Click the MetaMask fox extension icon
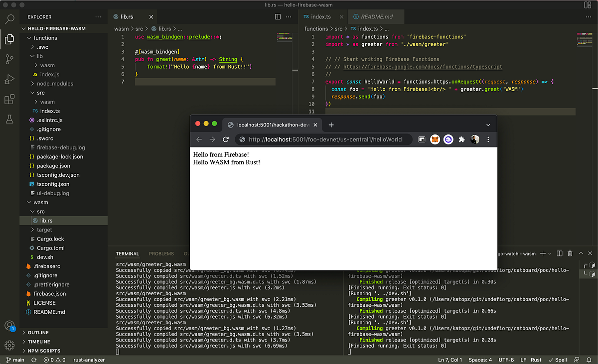The width and height of the screenshot is (598, 364). tap(435, 139)
